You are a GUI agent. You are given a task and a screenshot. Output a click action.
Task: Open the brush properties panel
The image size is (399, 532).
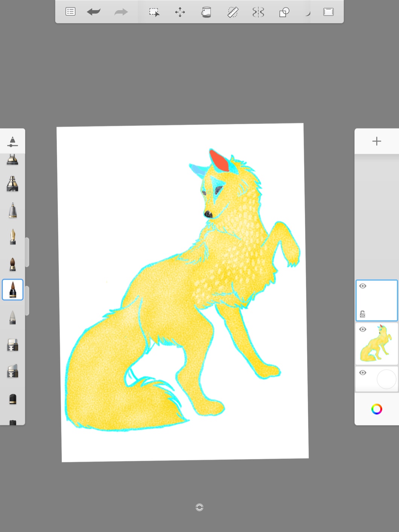12,142
